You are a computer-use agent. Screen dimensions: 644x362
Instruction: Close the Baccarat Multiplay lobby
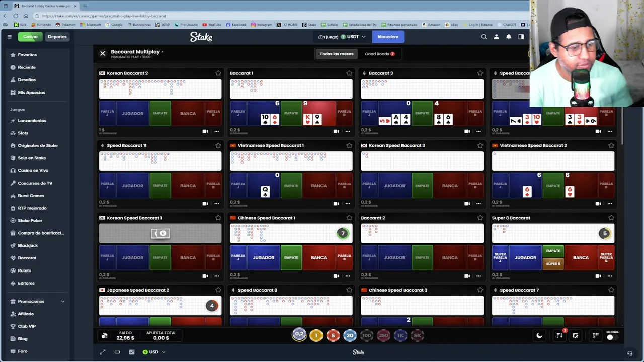(103, 53)
